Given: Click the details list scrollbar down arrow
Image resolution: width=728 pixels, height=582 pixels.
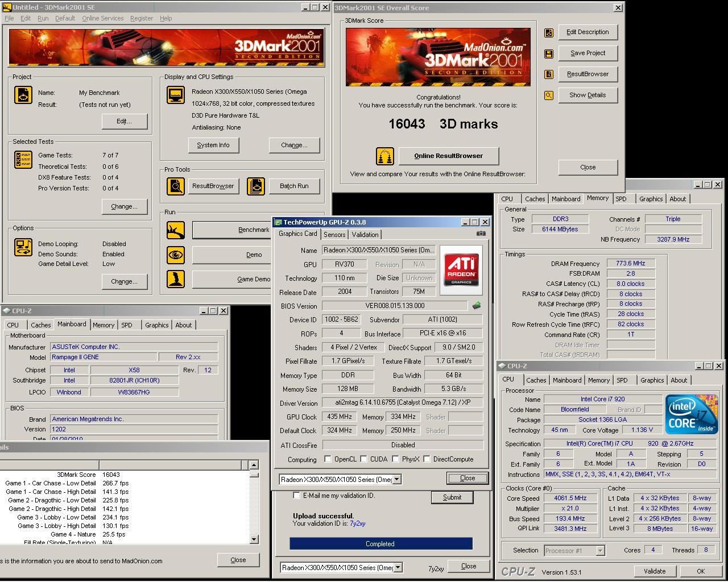Looking at the screenshot, I should click(x=254, y=539).
